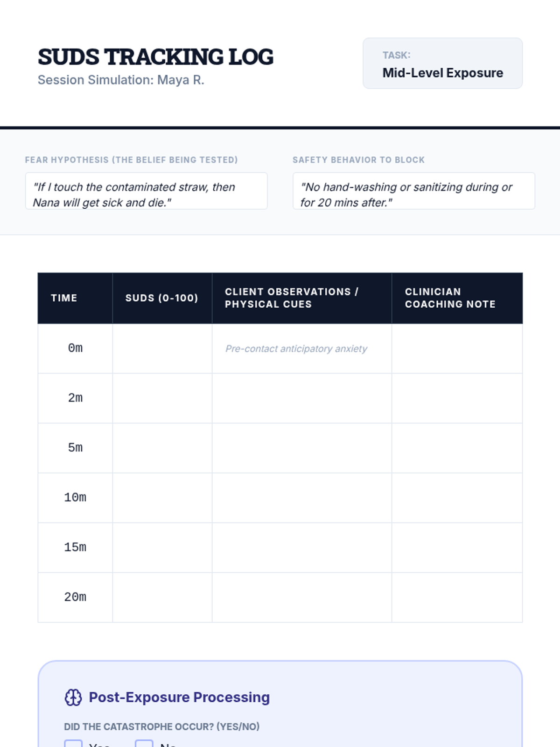
Task: Click the SUDS cell for 20m
Action: tap(162, 597)
